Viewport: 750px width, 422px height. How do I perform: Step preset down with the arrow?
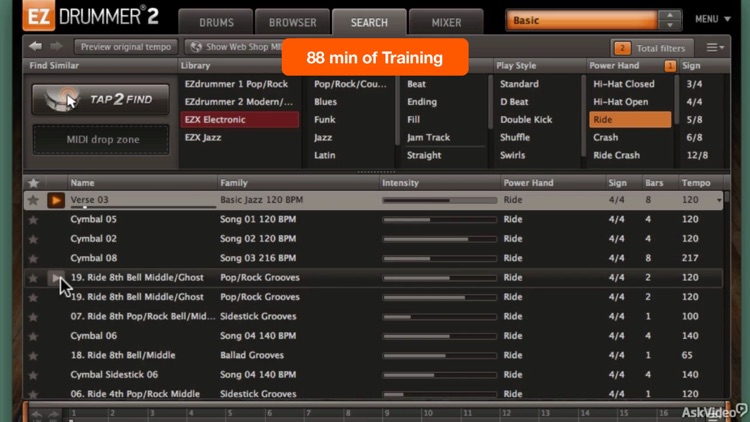point(670,25)
